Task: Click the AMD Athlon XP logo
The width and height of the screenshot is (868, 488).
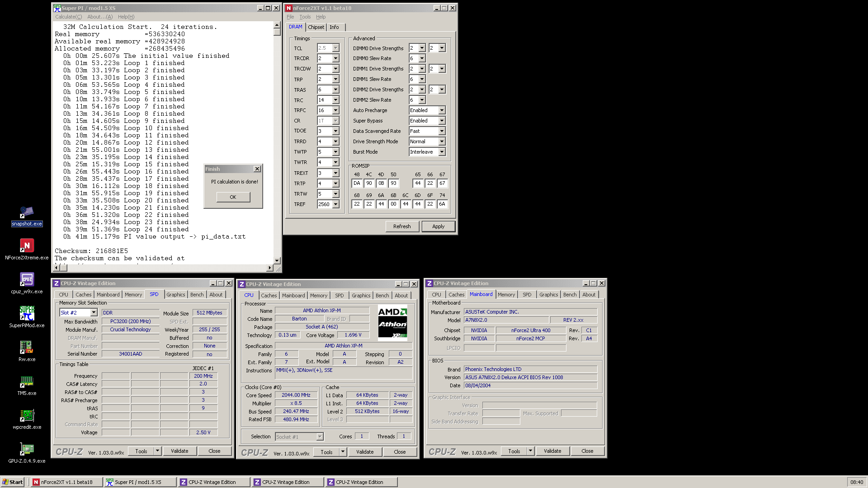Action: coord(392,323)
